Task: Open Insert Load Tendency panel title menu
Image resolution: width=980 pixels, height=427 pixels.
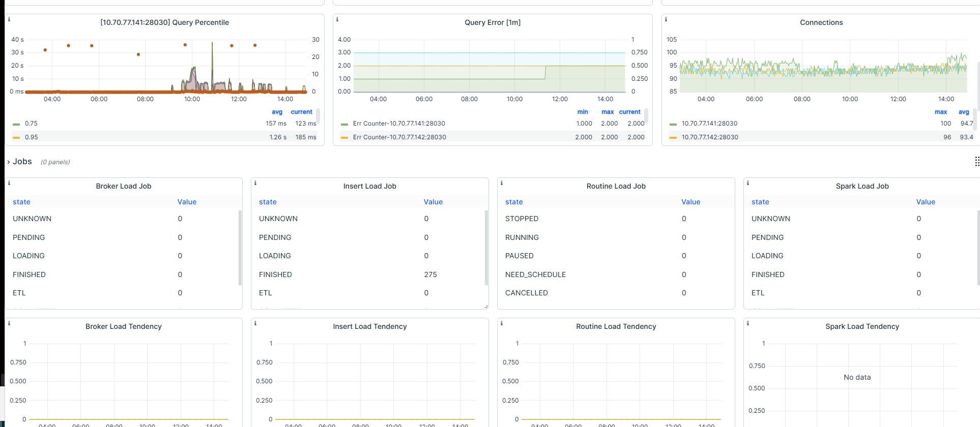Action: 370,326
